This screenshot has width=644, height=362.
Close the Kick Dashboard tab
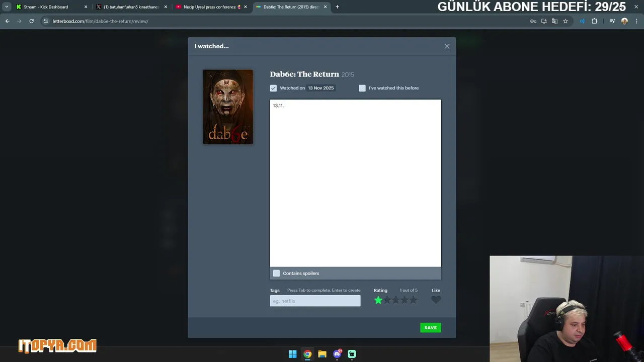(x=86, y=7)
